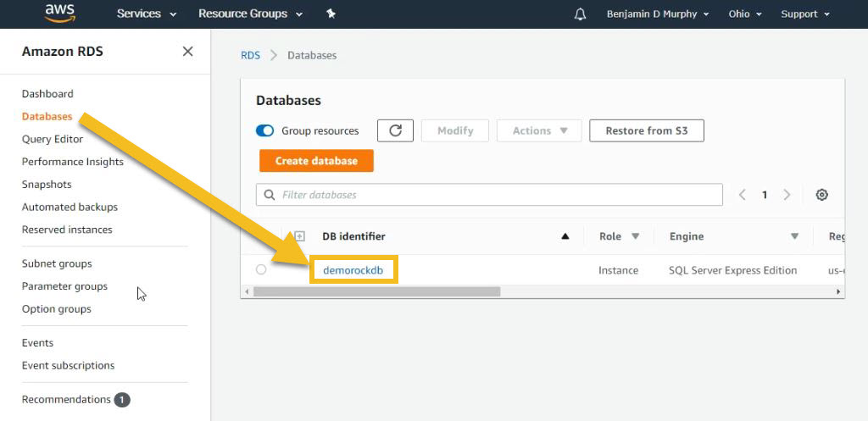Viewport: 868px width, 421px height.
Task: Click the Databases breadcrumb text
Action: click(x=312, y=55)
